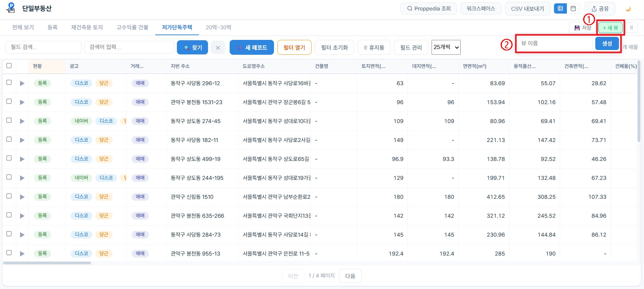Switch to calendar view icon
Screen dimensions: 644x289
click(573, 8)
